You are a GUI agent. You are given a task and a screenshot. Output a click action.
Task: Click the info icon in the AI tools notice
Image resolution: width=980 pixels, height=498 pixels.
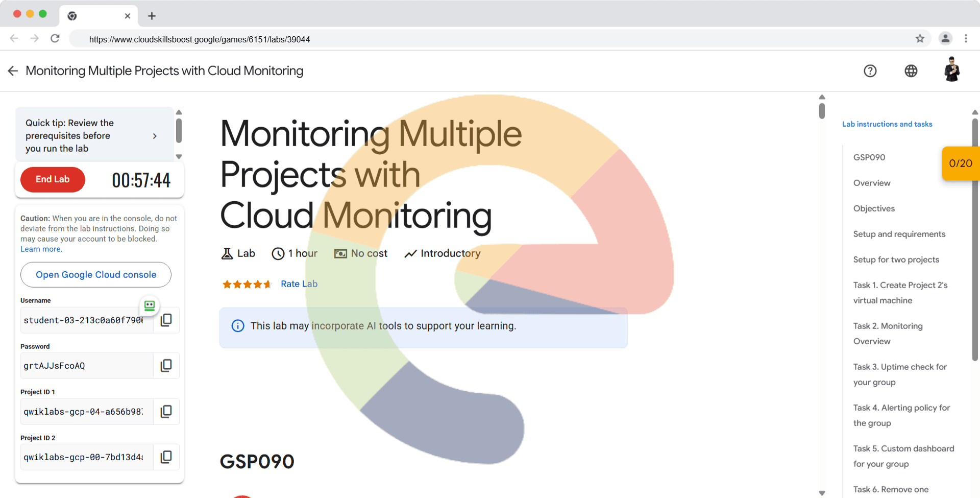click(238, 326)
